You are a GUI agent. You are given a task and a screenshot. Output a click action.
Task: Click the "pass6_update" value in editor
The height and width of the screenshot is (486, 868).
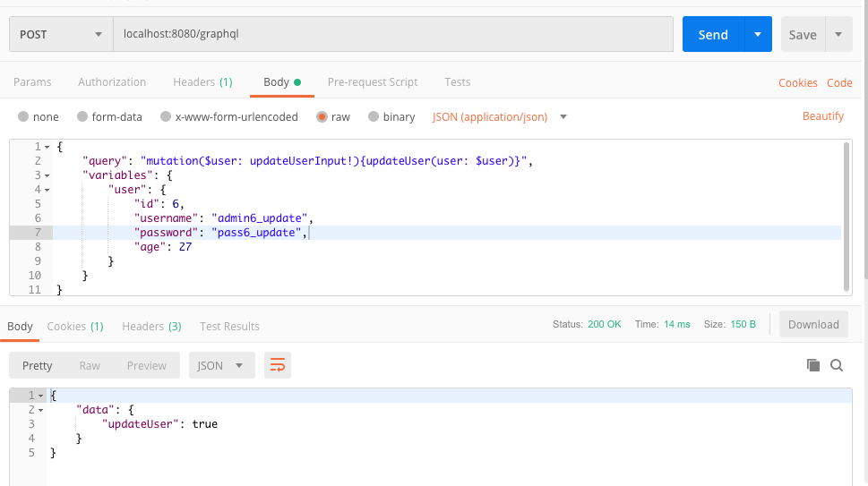(x=256, y=233)
